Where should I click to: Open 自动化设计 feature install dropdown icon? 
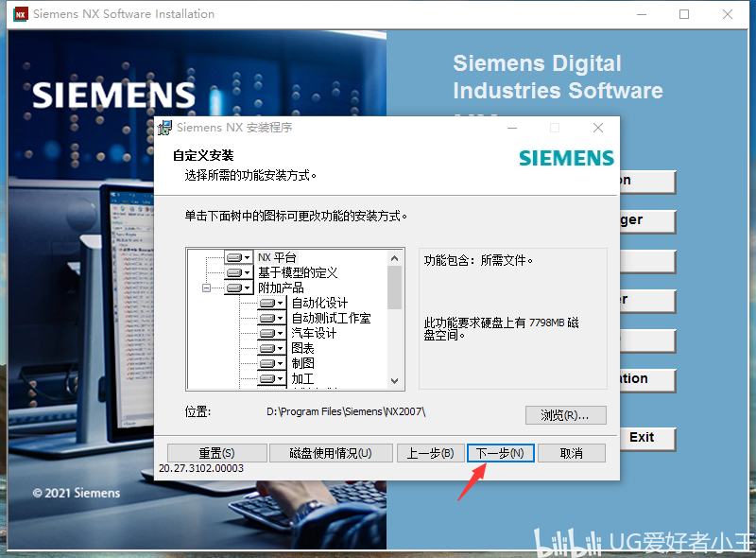click(272, 304)
